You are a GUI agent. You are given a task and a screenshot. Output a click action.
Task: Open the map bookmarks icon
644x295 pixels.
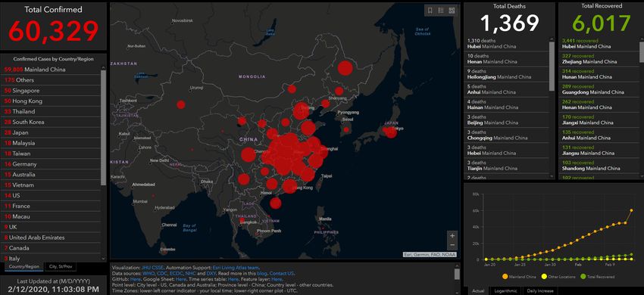[430, 11]
